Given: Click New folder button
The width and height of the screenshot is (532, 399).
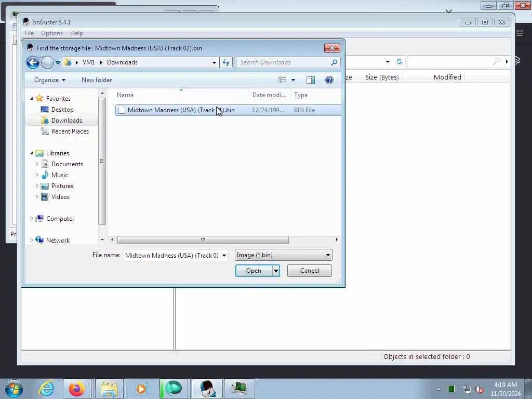Looking at the screenshot, I should [97, 80].
